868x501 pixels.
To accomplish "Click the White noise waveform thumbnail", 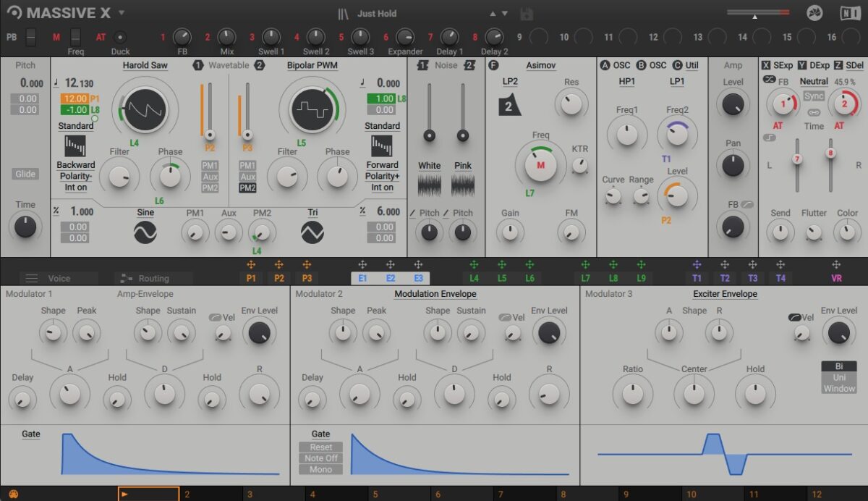I will point(430,185).
